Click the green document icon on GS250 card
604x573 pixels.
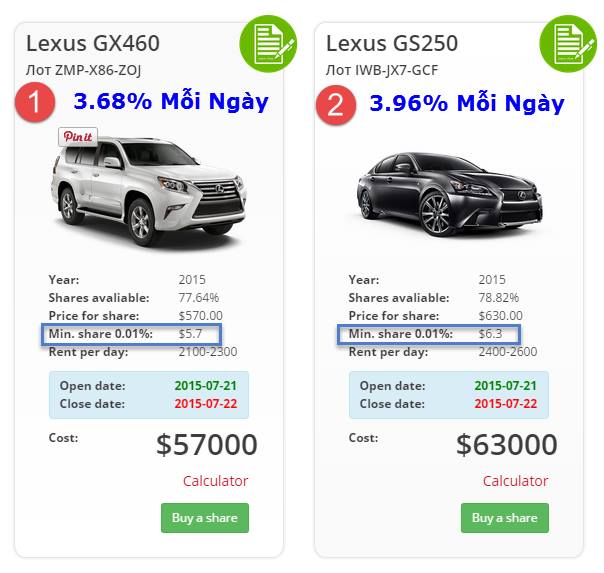point(567,43)
